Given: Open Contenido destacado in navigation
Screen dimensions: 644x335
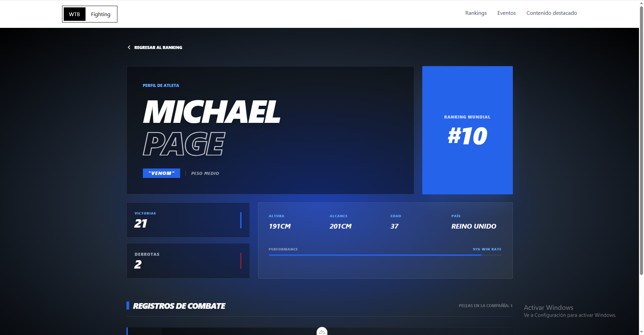Looking at the screenshot, I should click(x=551, y=13).
